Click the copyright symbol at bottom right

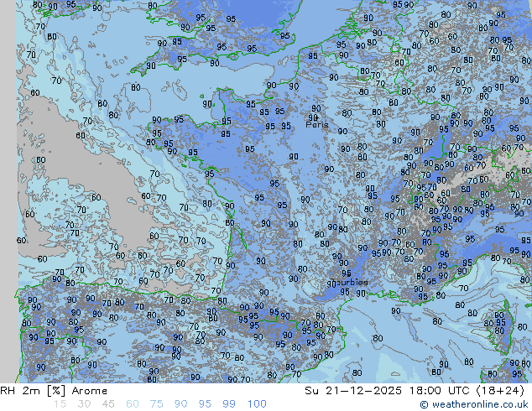tap(425, 404)
